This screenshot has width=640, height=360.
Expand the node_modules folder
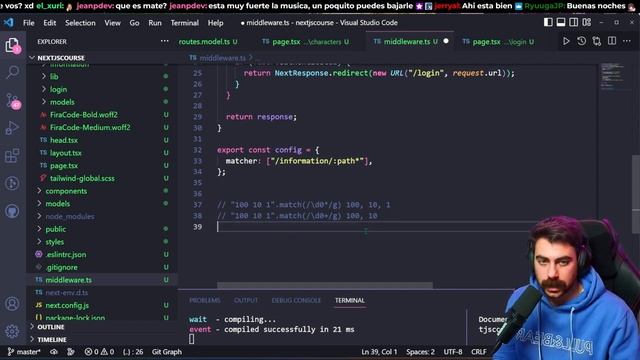pos(102,216)
